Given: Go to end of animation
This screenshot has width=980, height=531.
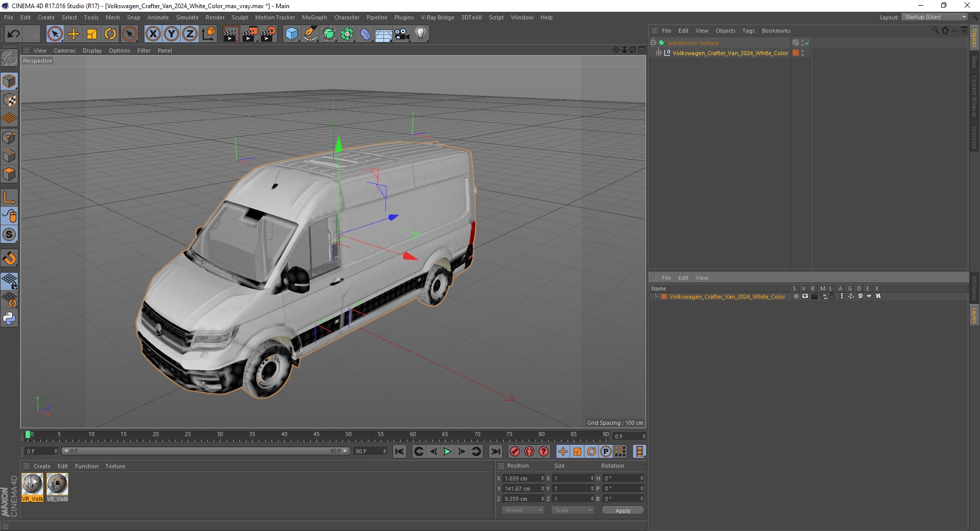Looking at the screenshot, I should [495, 451].
